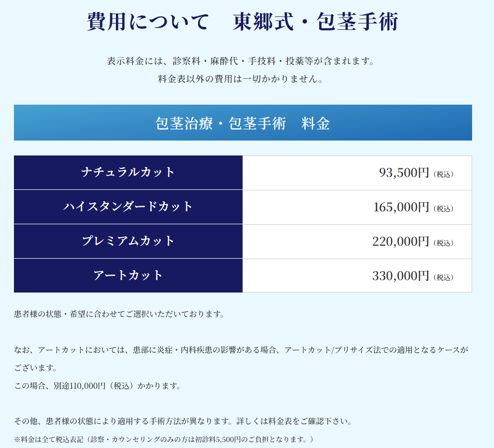Select the ナチュラルカット row header

tap(128, 172)
